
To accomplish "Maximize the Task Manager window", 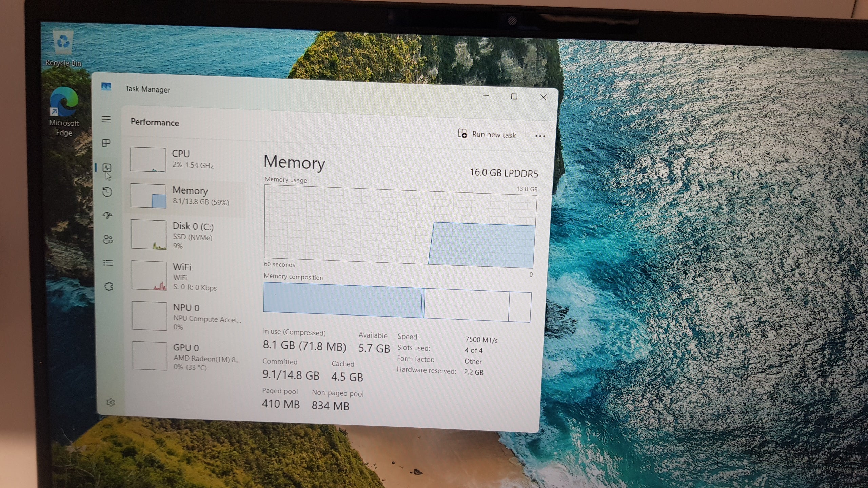I will click(x=514, y=97).
